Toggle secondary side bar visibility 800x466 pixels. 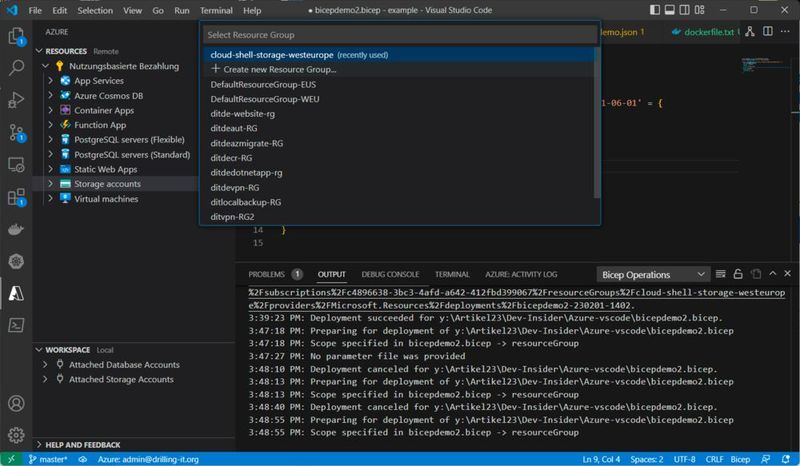click(x=685, y=10)
